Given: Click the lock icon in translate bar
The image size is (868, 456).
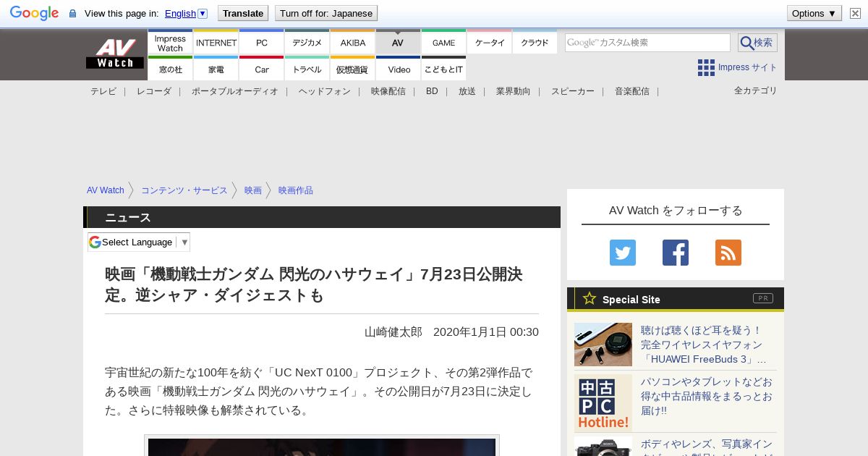Looking at the screenshot, I should coord(72,14).
